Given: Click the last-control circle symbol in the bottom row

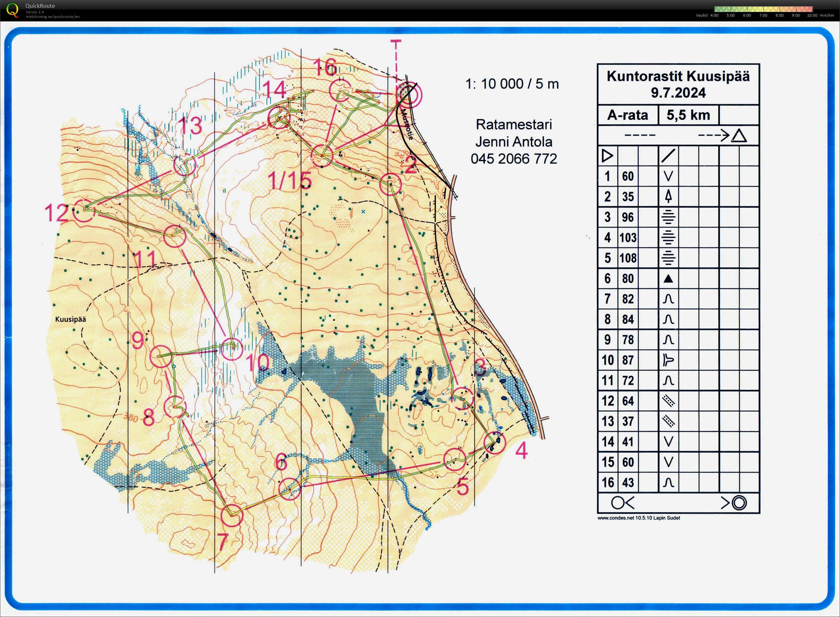Looking at the screenshot, I should coord(618,503).
